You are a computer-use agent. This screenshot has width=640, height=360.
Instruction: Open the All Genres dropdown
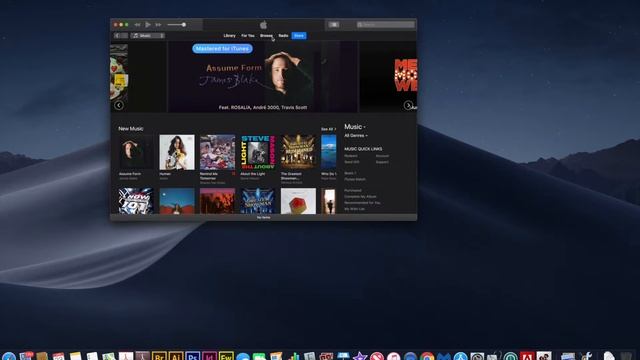point(356,136)
